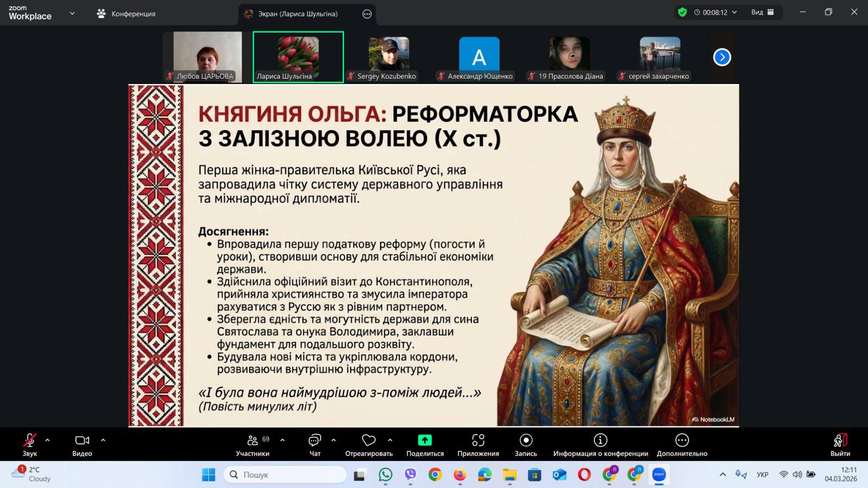Show Информация о конференции details
The height and width of the screenshot is (488, 868).
600,445
